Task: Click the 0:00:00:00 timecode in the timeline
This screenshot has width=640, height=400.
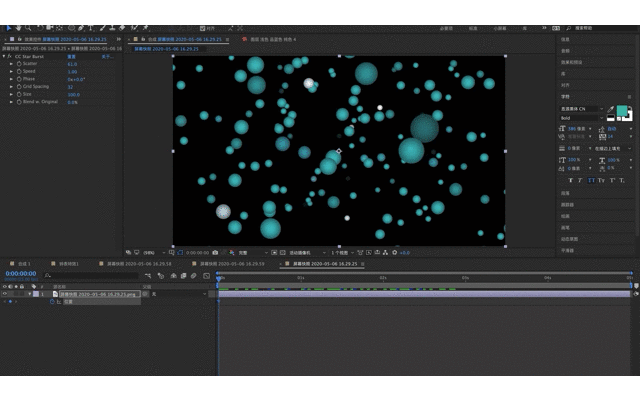Action: point(21,273)
